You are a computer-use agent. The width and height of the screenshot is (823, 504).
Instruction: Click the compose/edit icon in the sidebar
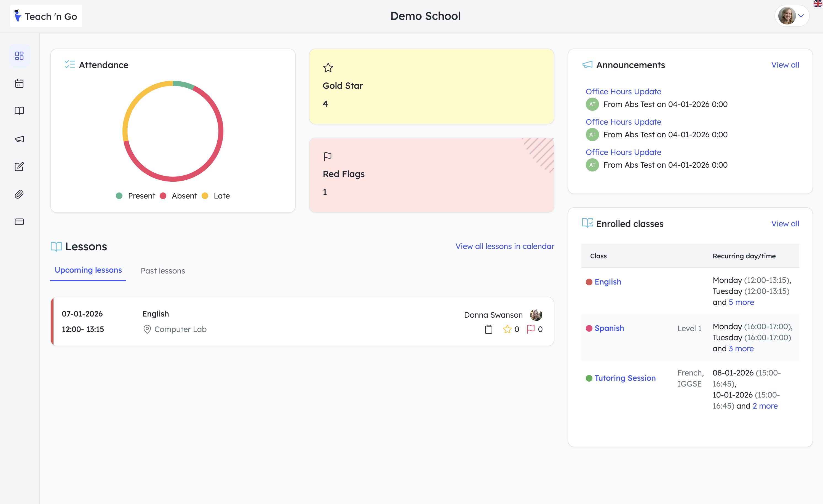19,166
